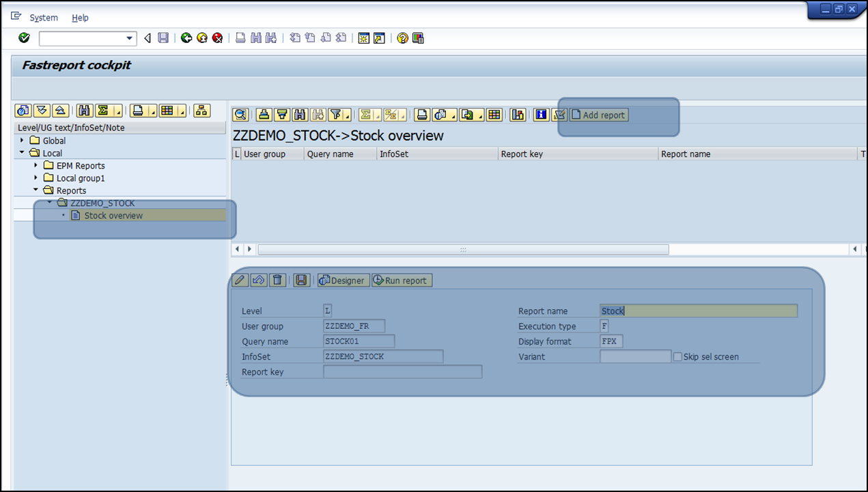Open the System menu

pos(44,18)
